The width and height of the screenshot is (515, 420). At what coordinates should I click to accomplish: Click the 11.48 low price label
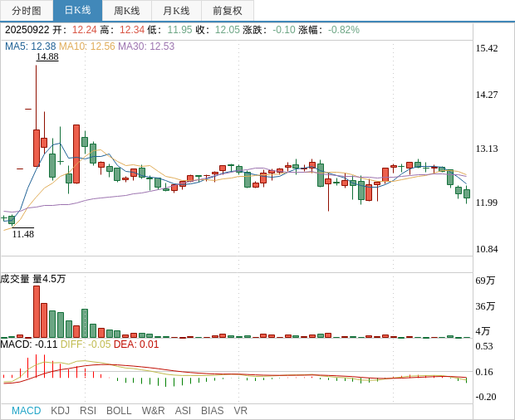(x=23, y=234)
